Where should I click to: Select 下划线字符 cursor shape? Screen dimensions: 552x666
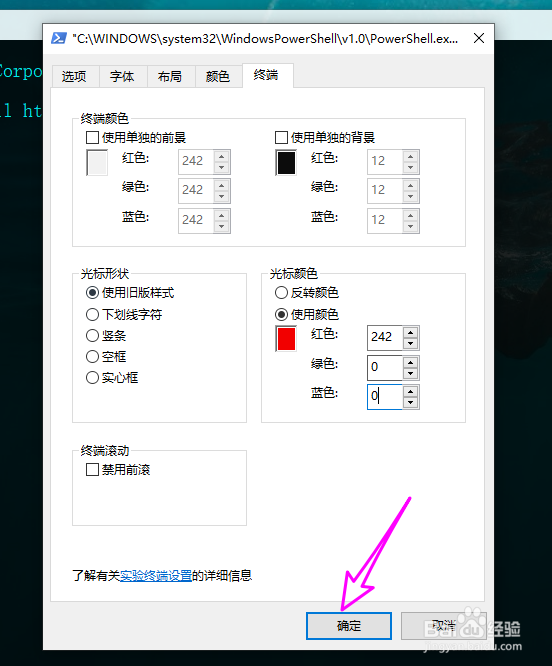(x=92, y=315)
